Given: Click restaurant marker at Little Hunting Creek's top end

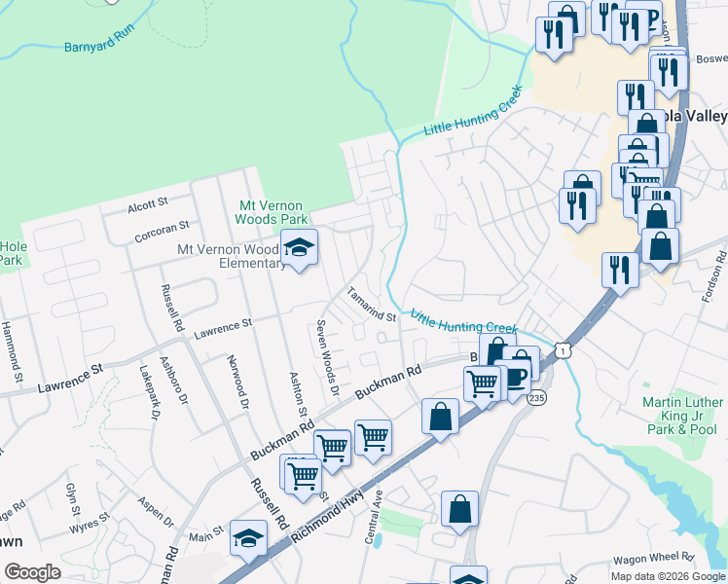Looking at the screenshot, I should (554, 36).
